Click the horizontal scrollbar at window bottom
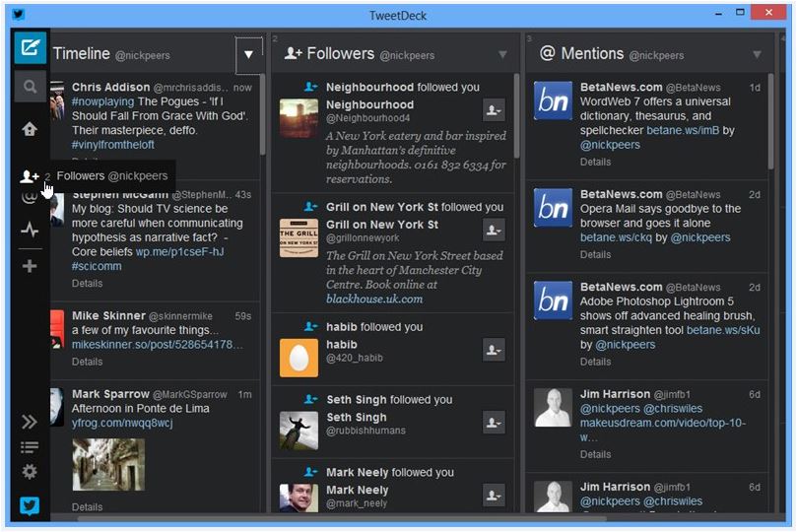 (342, 519)
